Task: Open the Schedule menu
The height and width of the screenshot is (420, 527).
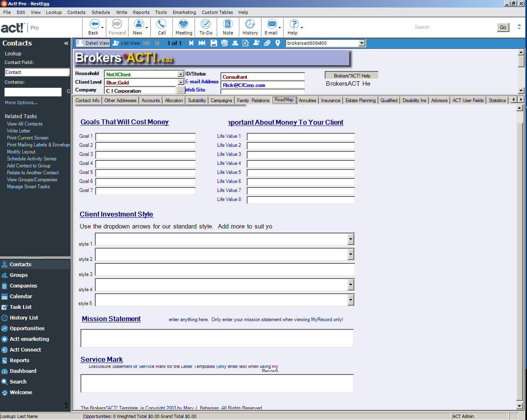Action: click(101, 12)
